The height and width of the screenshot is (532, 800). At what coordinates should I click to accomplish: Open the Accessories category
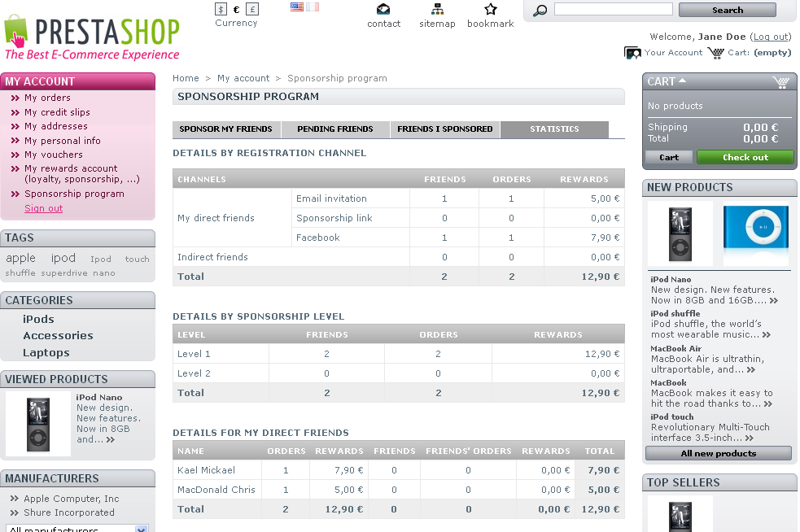click(x=58, y=336)
